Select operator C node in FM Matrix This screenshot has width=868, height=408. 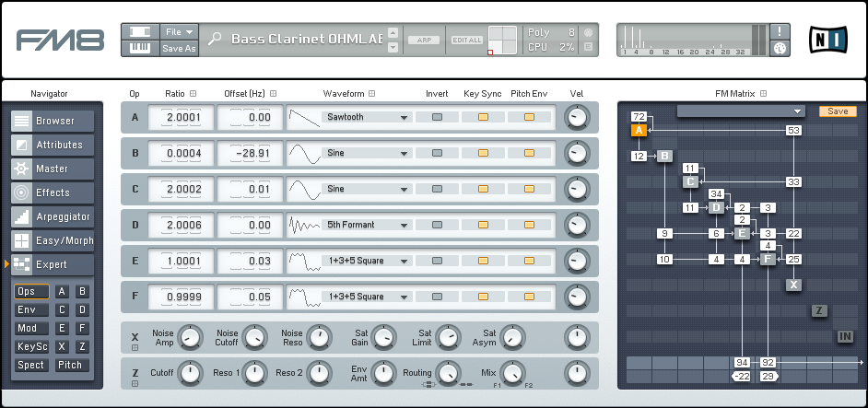[690, 181]
